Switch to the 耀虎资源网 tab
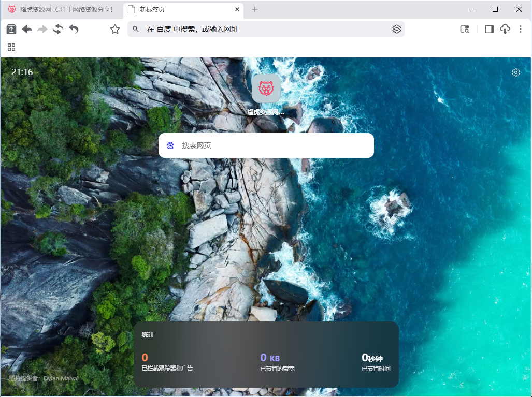The image size is (532, 397). pos(62,9)
